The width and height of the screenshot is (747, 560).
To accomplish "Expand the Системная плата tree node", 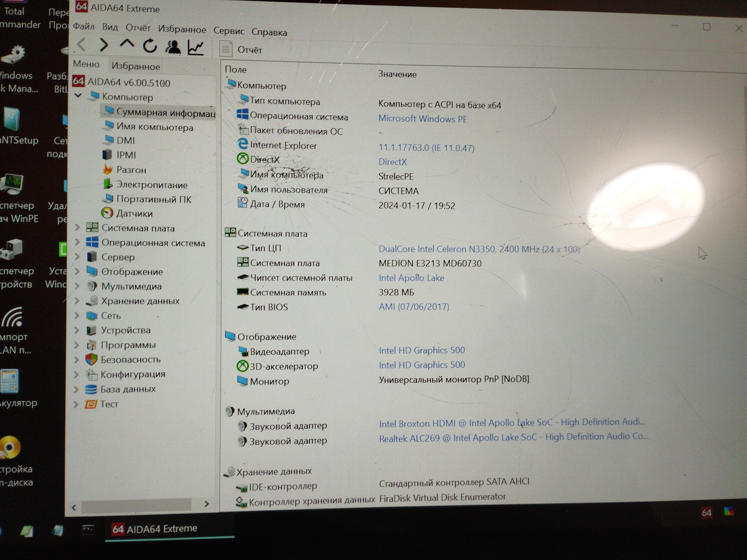I will (77, 227).
